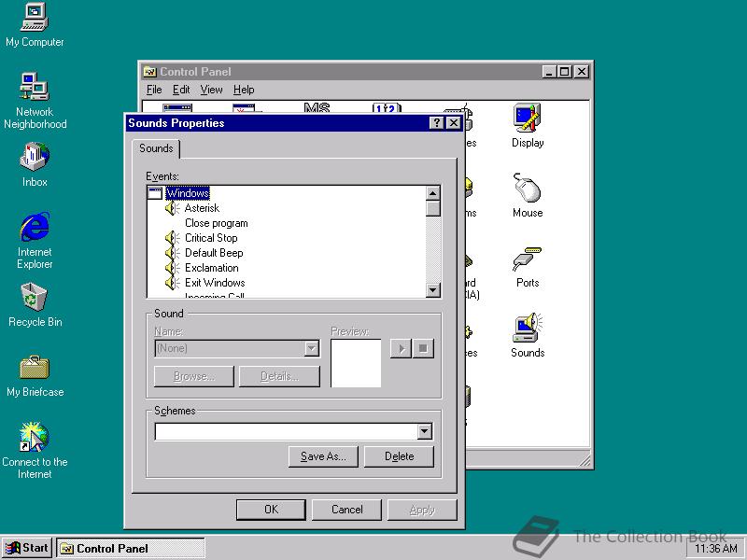Select the Recycle Bin desktop icon
747x560 pixels.
(x=35, y=305)
